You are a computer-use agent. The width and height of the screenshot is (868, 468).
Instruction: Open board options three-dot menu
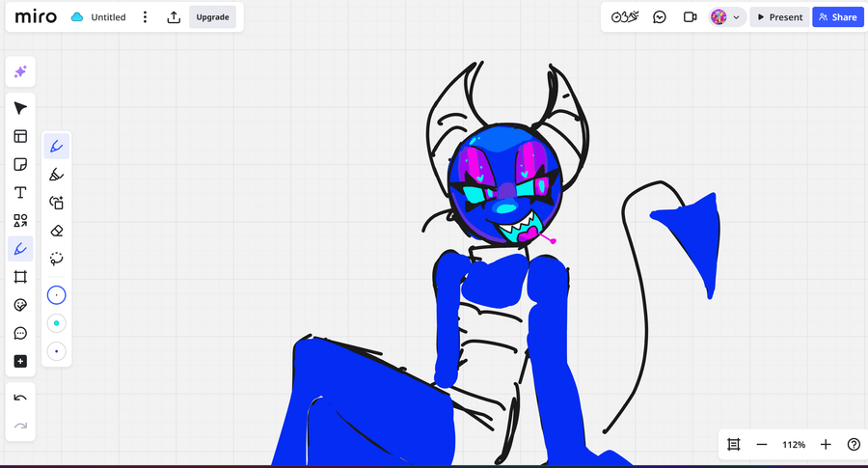coord(145,17)
